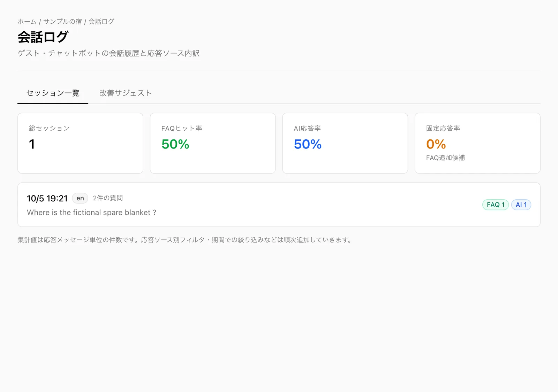Click the 集計値 footnote text

pos(186,240)
